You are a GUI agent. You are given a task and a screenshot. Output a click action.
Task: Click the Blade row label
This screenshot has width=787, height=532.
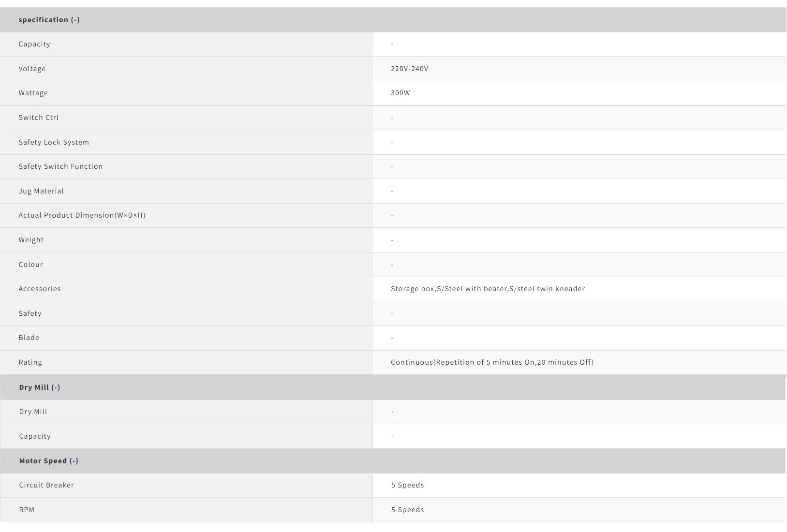(29, 338)
